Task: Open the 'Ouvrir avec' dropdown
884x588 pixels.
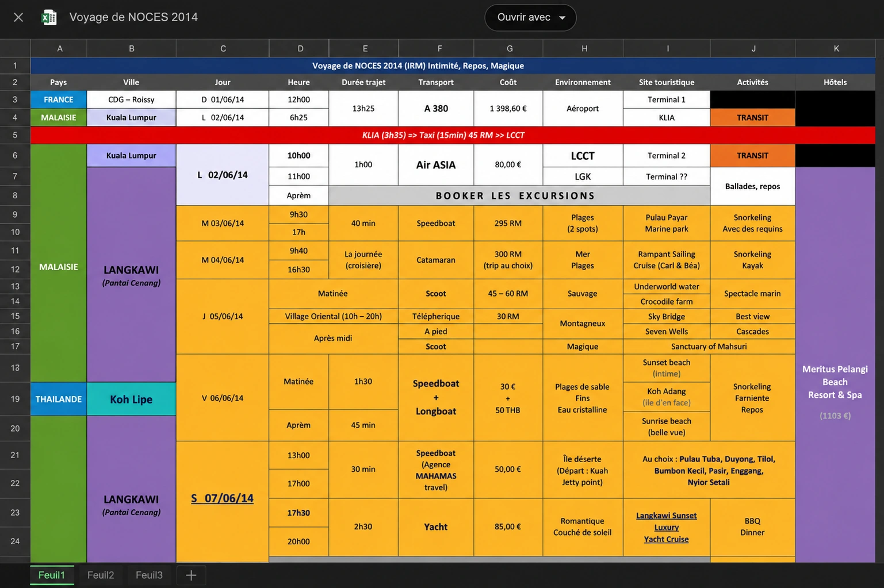Action: [x=530, y=17]
